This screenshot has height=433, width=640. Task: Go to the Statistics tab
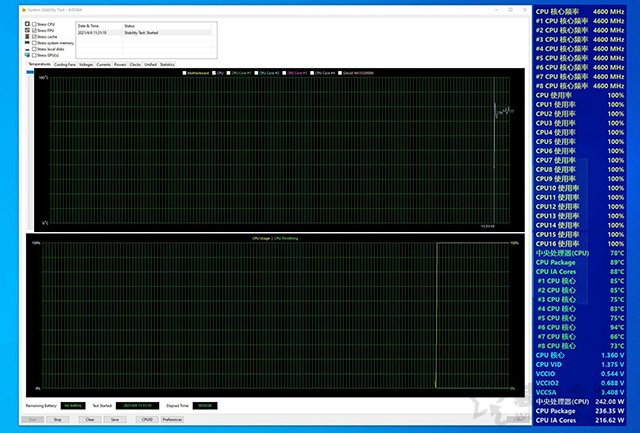(x=167, y=63)
